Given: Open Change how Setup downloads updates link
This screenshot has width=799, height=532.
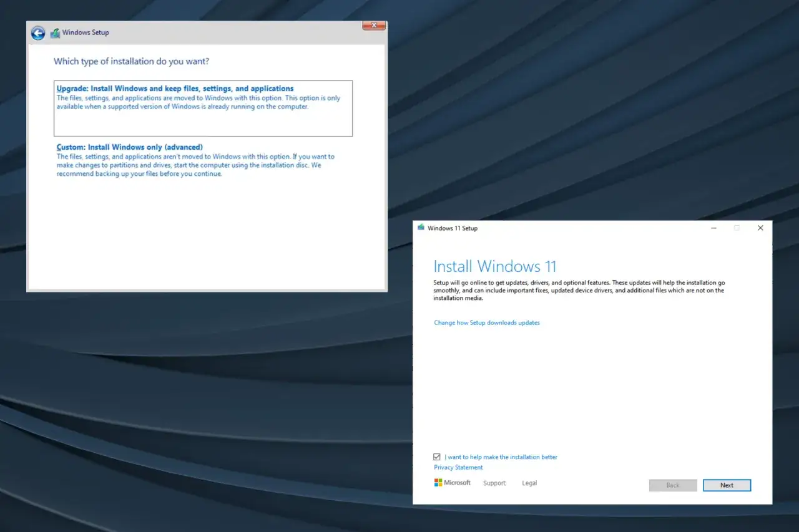Looking at the screenshot, I should [x=487, y=322].
